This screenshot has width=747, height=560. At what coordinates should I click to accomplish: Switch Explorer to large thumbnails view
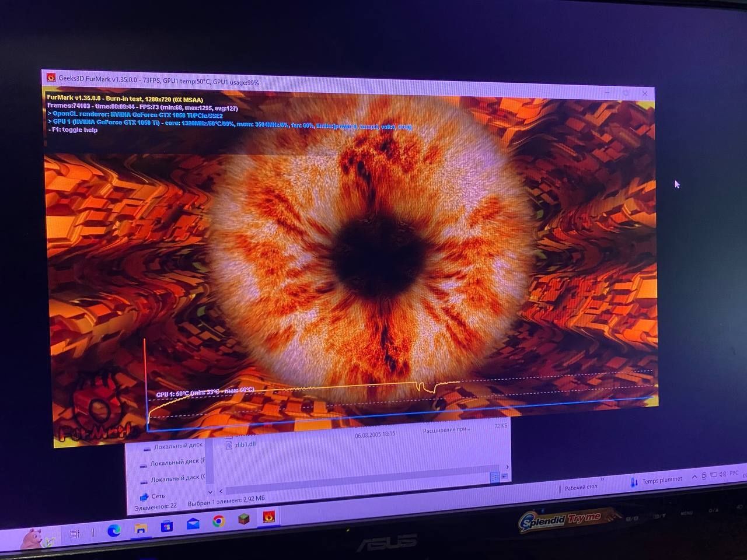point(505,476)
